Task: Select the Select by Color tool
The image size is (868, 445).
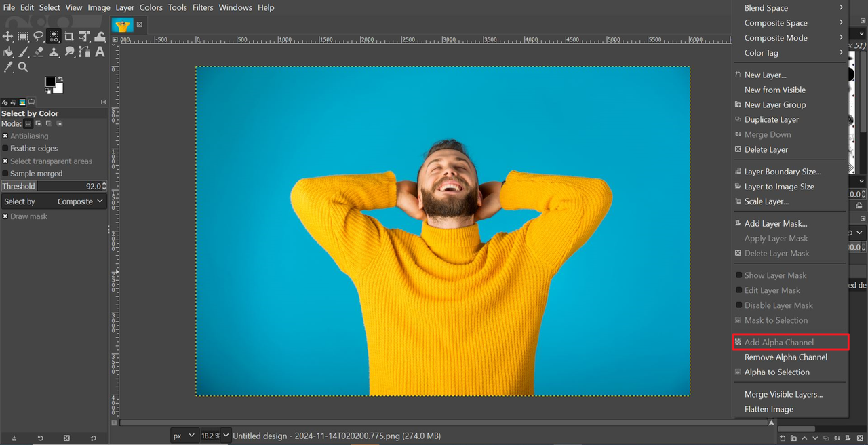Action: point(54,36)
